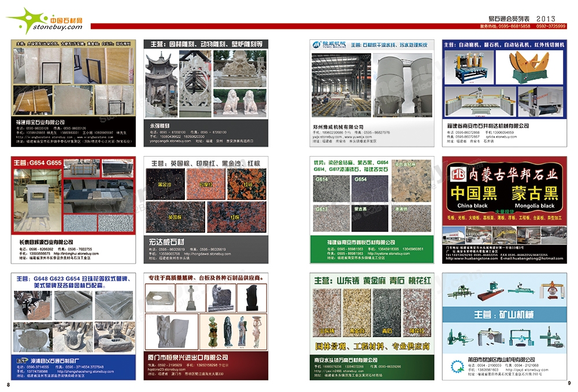Viewport: 578px width, 392px height.
Task: Click the company name 长泰县辉濠石业有限公司
Action: (46, 242)
